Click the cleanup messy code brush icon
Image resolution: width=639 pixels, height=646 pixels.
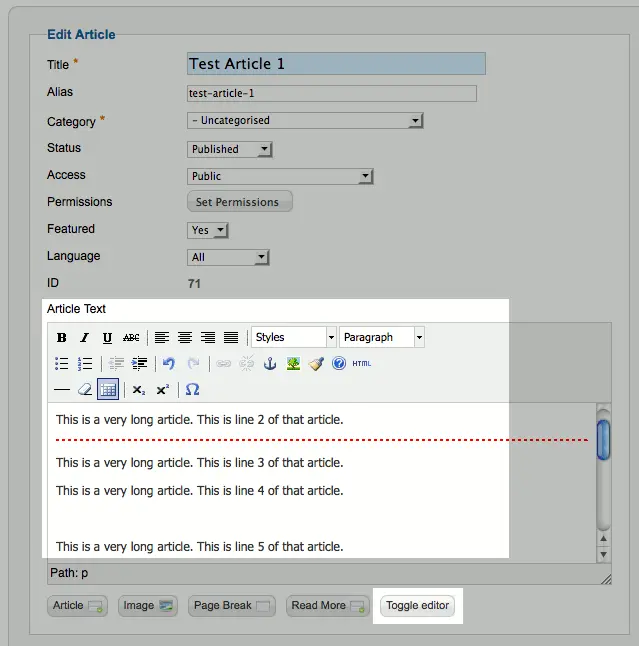click(316, 364)
